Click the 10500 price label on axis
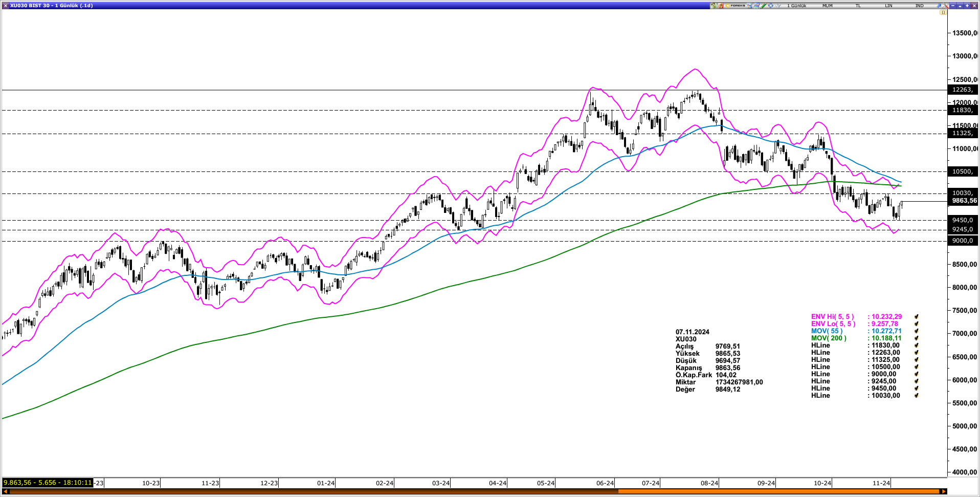Viewport: 980px width, 497px height. [962, 171]
